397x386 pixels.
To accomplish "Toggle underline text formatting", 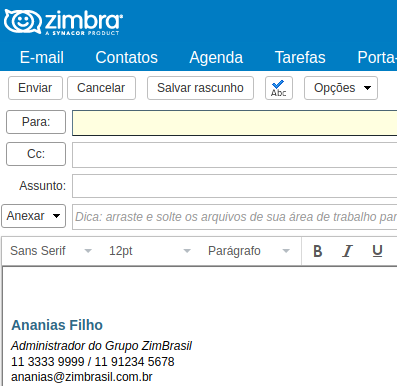I will [377, 251].
